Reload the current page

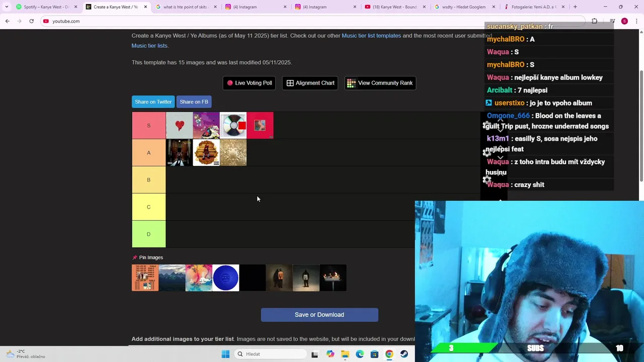pos(31,21)
